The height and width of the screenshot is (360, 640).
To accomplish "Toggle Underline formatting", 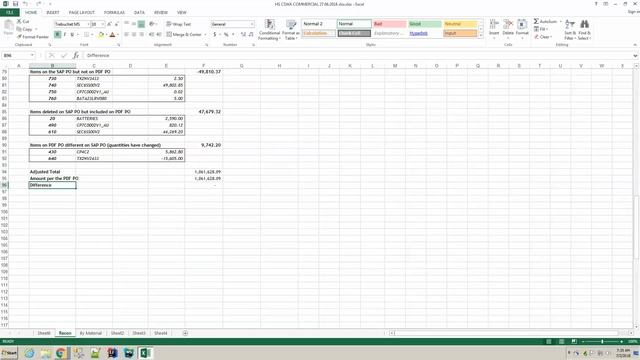I will (x=72, y=35).
